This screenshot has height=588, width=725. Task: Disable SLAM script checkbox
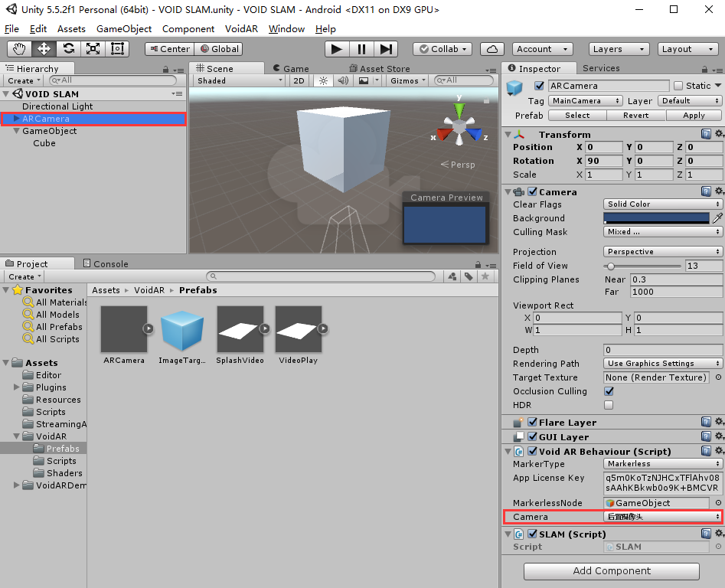tap(533, 534)
